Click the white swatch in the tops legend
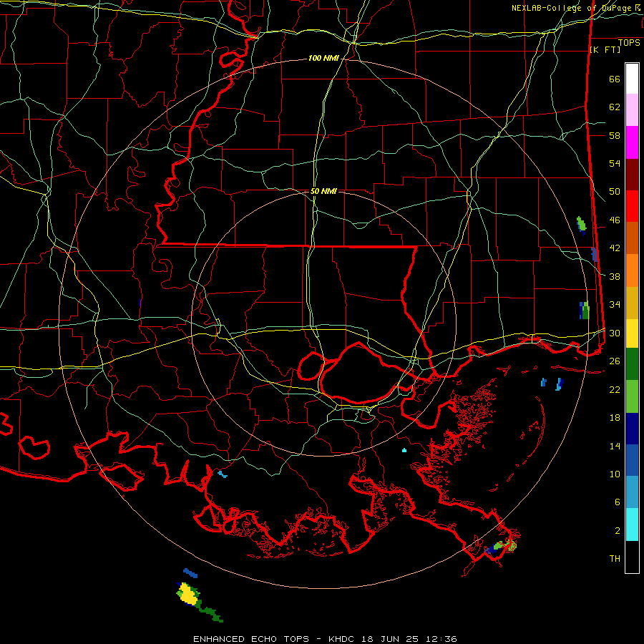644x644 pixels. point(632,79)
